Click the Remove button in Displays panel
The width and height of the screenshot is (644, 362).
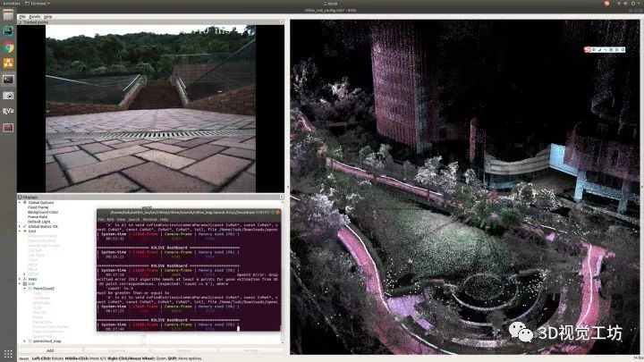(x=183, y=350)
